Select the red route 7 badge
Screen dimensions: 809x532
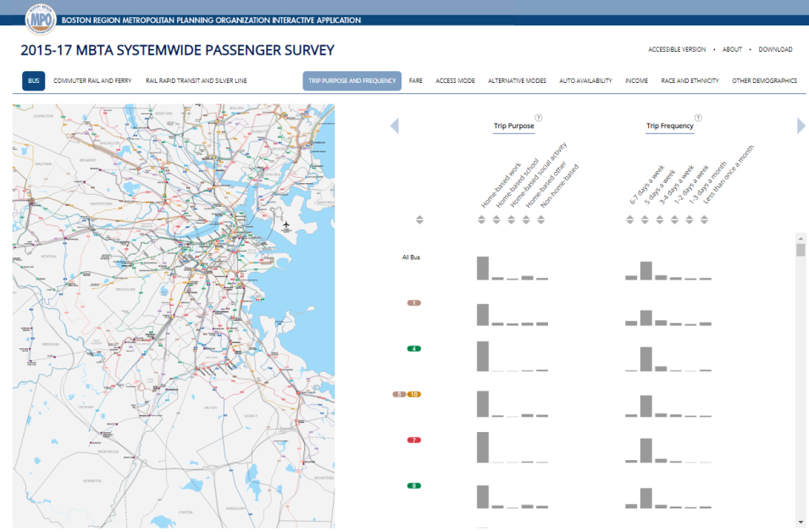pos(414,440)
